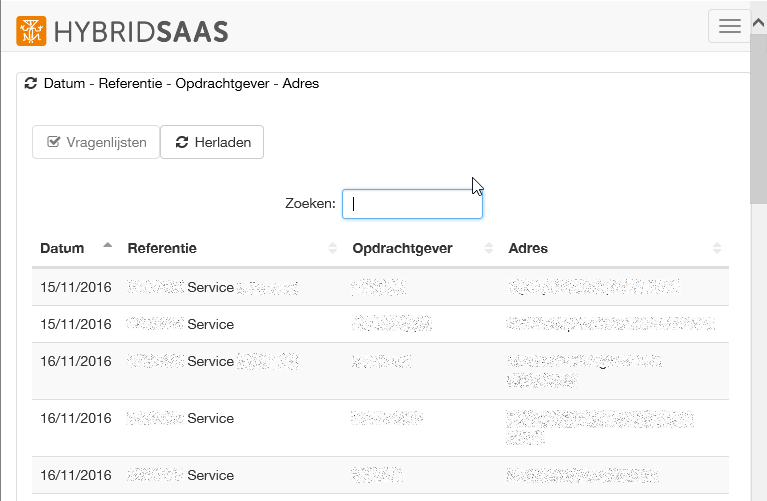Focus the Zoeken search field
The height and width of the screenshot is (501, 767).
pos(412,204)
